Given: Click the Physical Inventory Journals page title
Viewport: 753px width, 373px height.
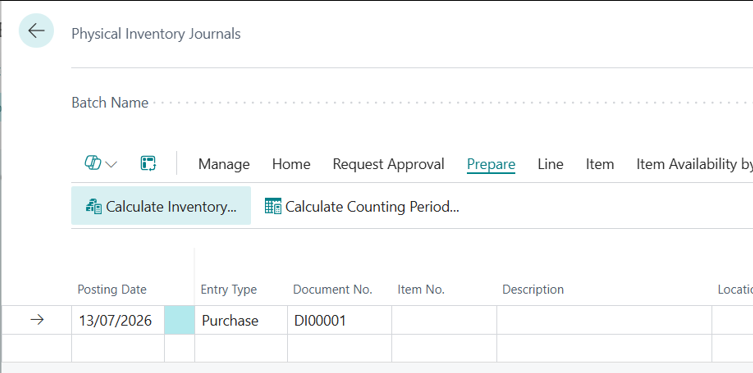Looking at the screenshot, I should [x=156, y=34].
